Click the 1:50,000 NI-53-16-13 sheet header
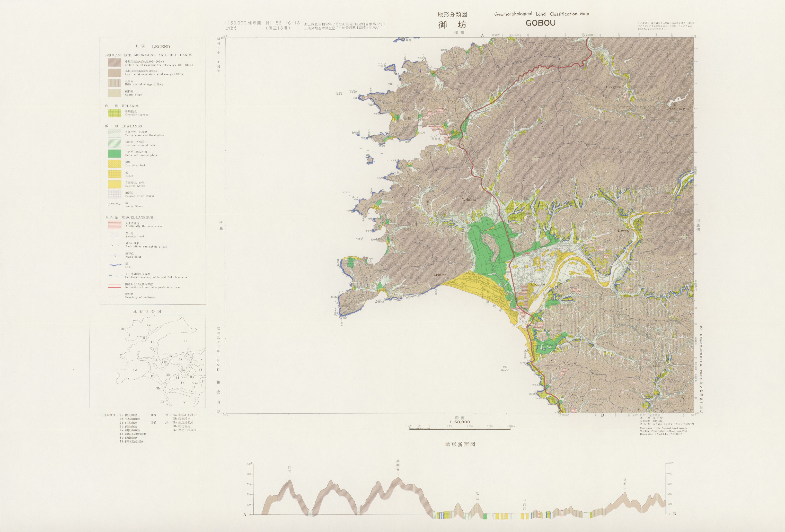The width and height of the screenshot is (785, 532). [x=262, y=23]
